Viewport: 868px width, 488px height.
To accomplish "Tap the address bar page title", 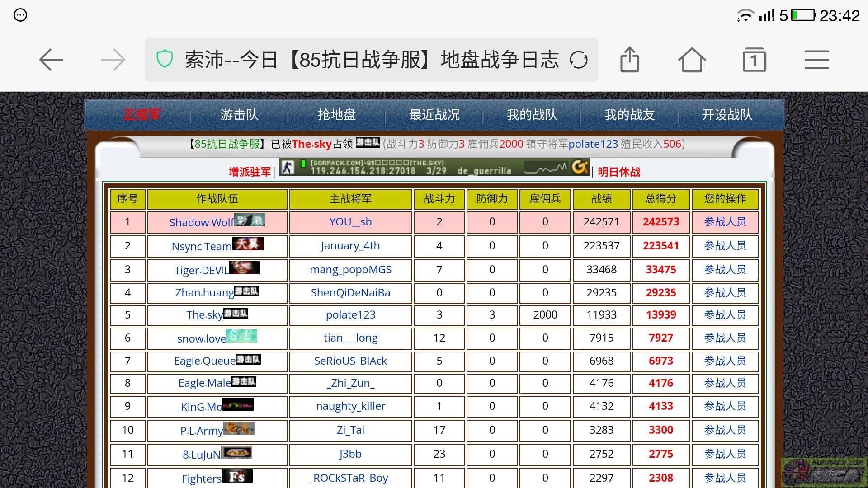I will [371, 60].
